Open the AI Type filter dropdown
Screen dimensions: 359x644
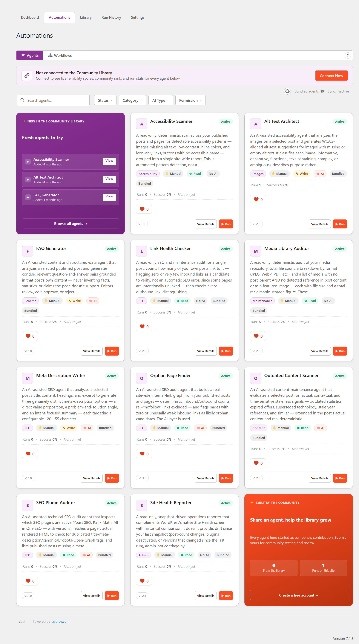(161, 100)
